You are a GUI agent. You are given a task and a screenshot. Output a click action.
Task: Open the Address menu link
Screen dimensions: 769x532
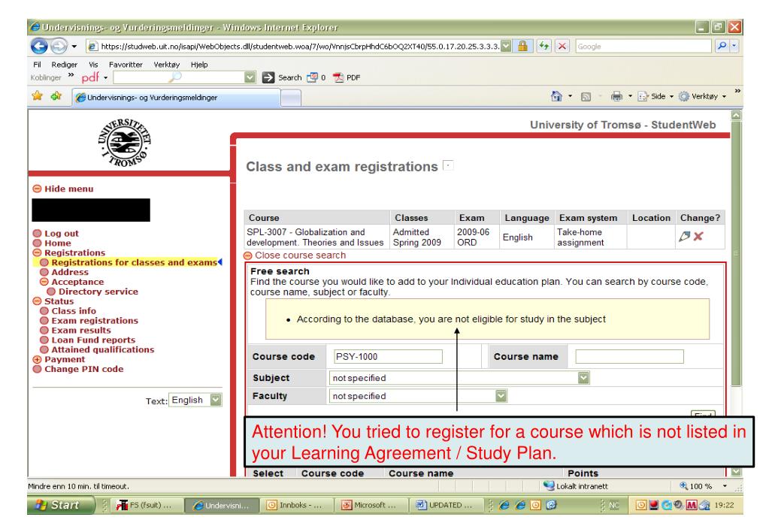[70, 272]
